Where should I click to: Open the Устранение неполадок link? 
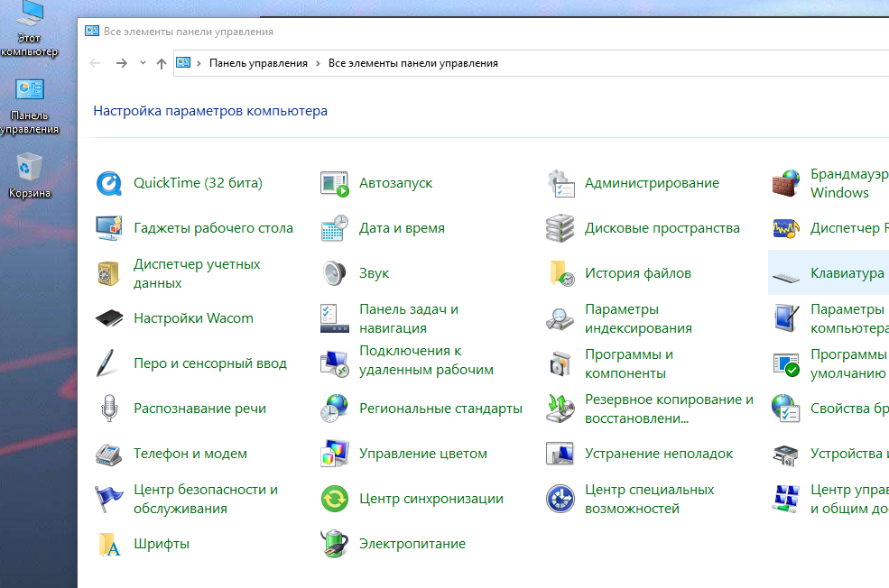pyautogui.click(x=659, y=454)
